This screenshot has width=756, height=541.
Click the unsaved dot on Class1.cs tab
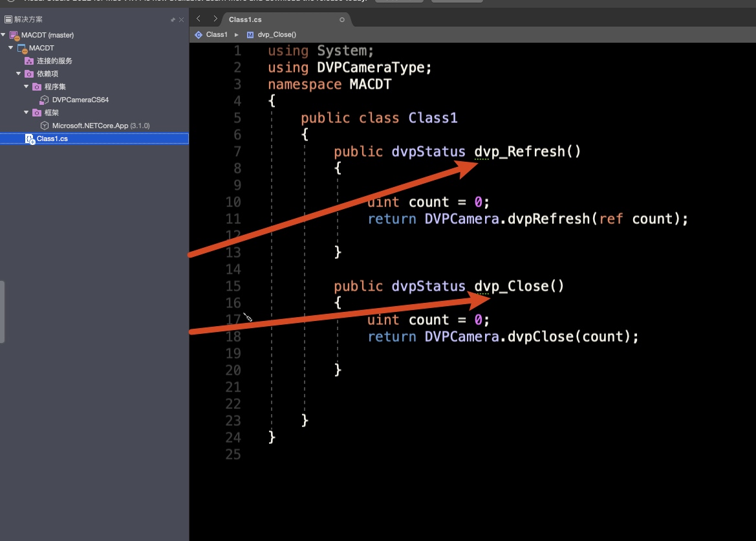[x=342, y=19]
